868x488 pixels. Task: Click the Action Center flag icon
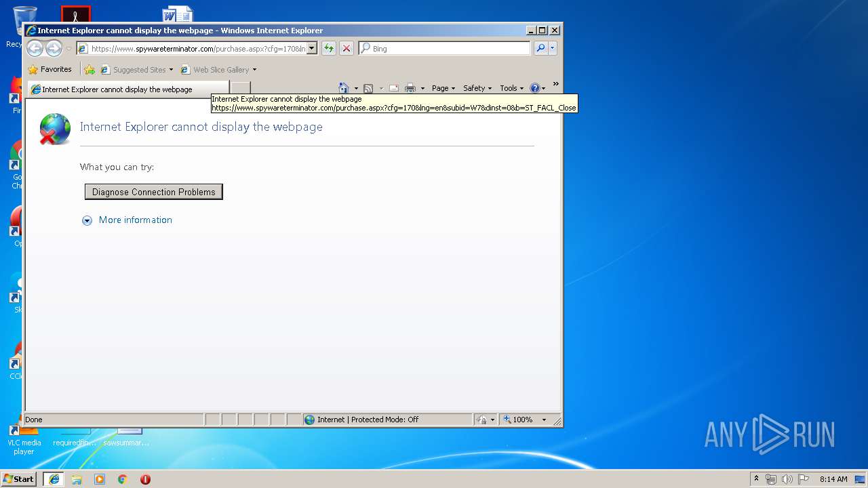pyautogui.click(x=804, y=479)
